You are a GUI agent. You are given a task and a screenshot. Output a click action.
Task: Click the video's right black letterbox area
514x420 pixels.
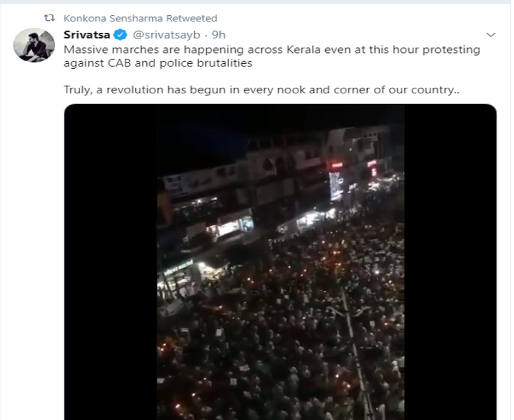450,262
